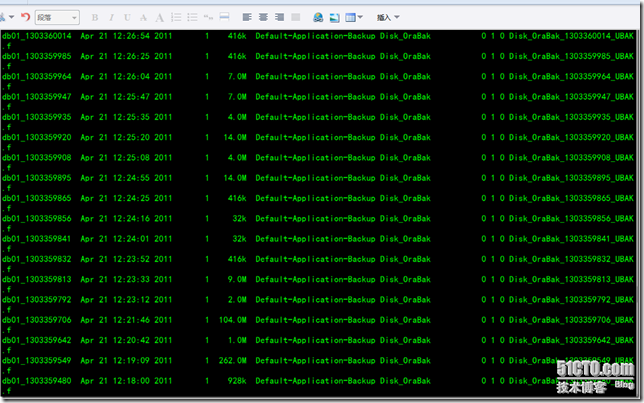Toggle italic formatting with the I icon
The width and height of the screenshot is (644, 403).
111,17
